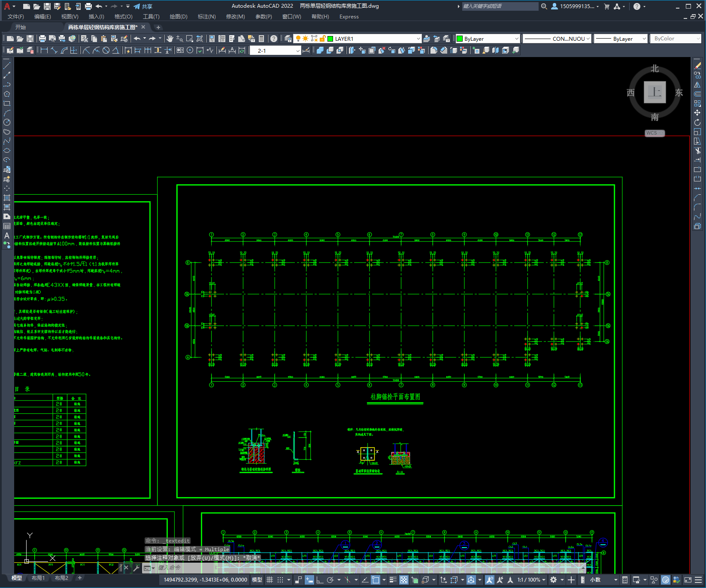This screenshot has width=706, height=588.
Task: Open the QuickCalc calculator icon
Action: (x=261, y=39)
